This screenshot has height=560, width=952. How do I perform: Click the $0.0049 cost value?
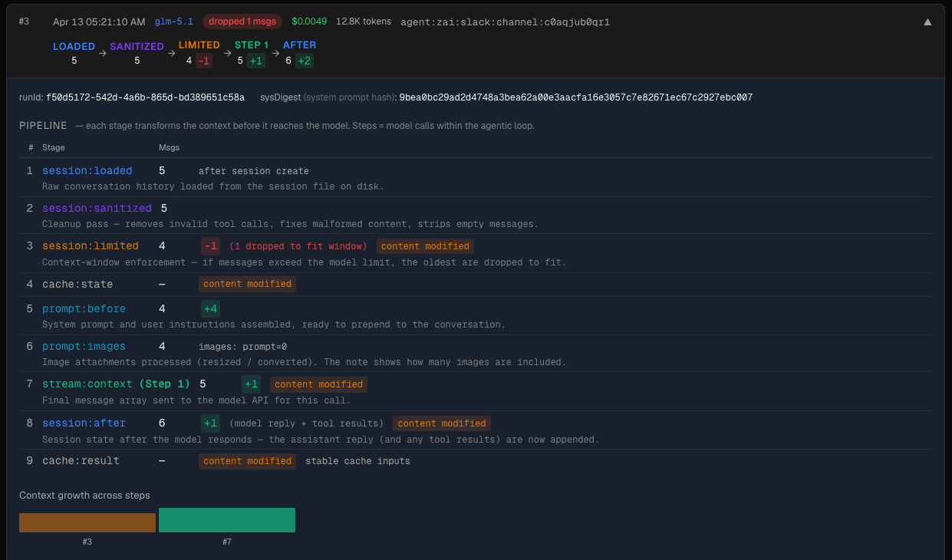click(x=309, y=21)
